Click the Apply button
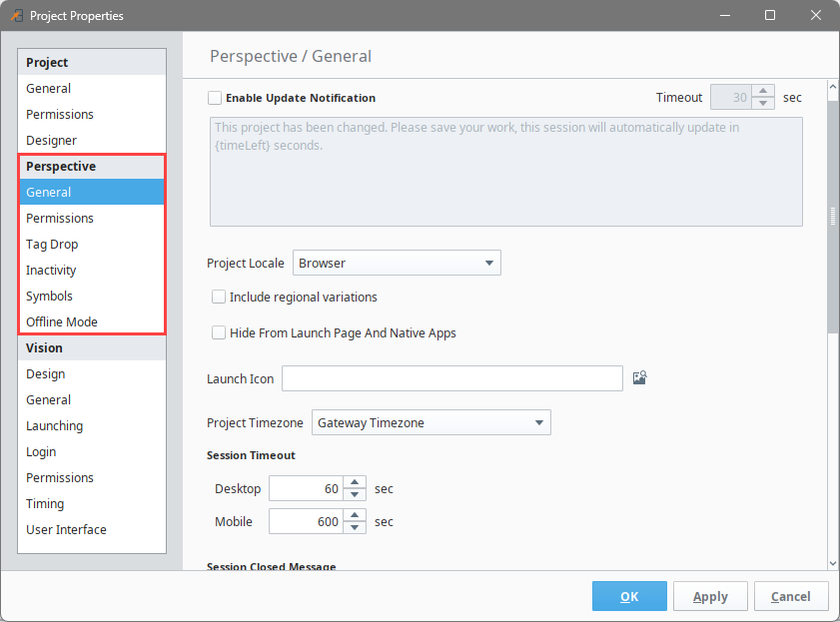The width and height of the screenshot is (840, 622). (x=710, y=596)
